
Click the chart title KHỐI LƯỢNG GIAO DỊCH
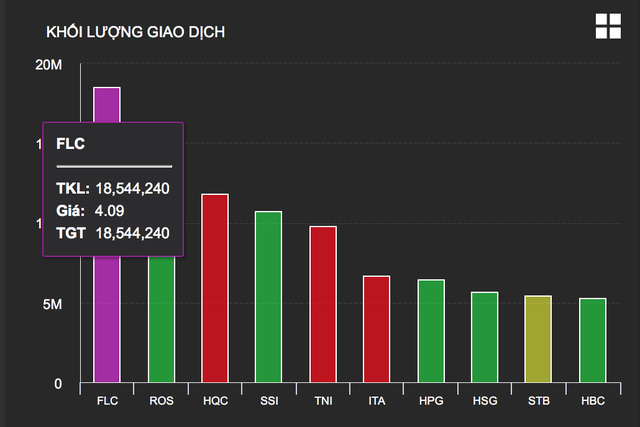pos(135,31)
